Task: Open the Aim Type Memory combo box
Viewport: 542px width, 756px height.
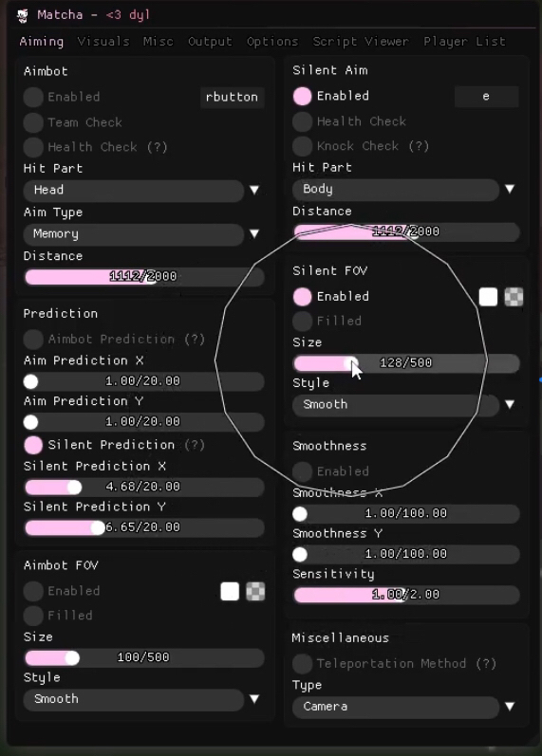Action: pyautogui.click(x=134, y=234)
